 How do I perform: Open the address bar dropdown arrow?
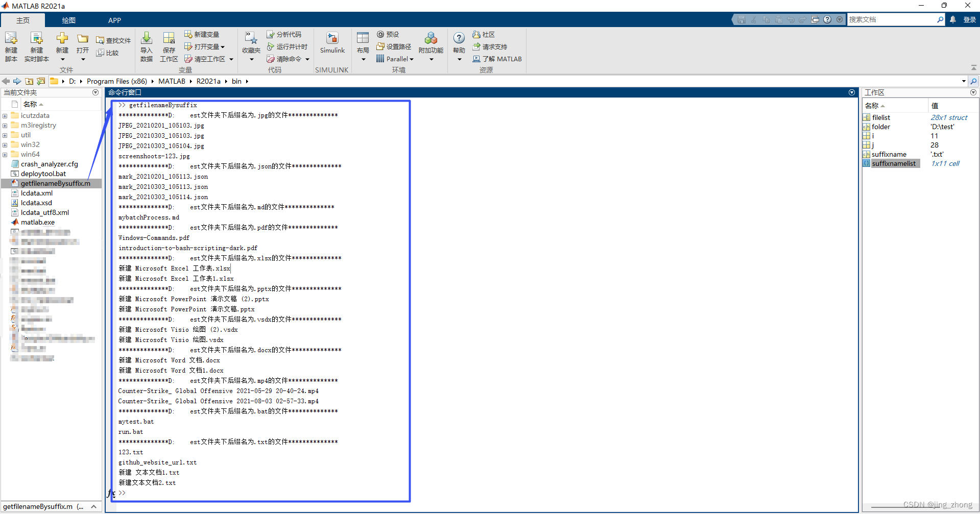click(x=964, y=81)
